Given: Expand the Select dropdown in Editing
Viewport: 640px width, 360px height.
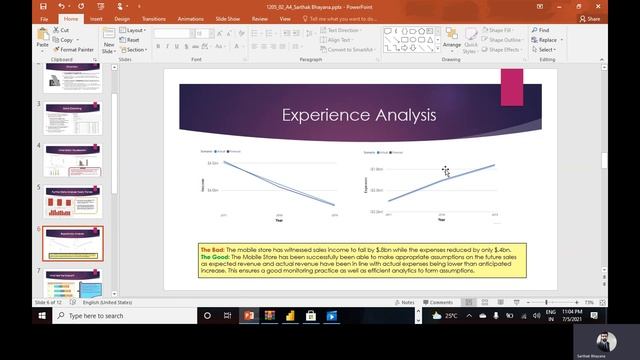Looking at the screenshot, I should point(544,49).
